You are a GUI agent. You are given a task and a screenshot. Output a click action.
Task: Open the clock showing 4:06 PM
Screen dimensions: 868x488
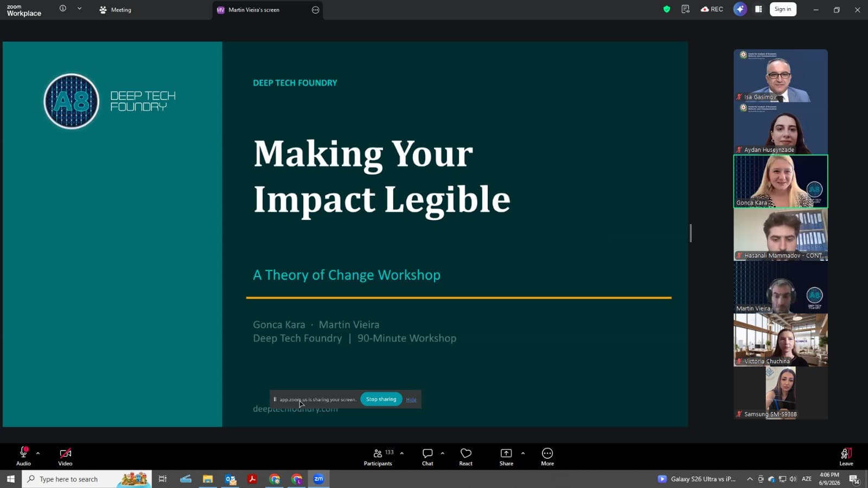coord(829,479)
